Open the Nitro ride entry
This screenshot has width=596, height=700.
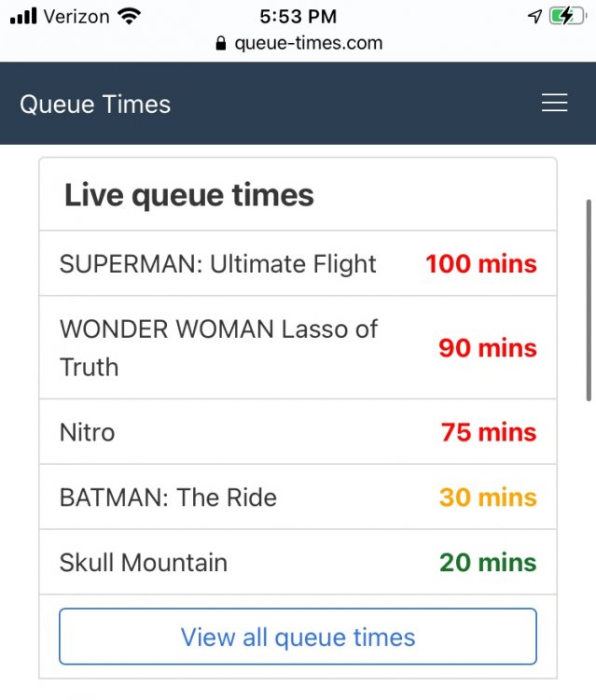[88, 432]
